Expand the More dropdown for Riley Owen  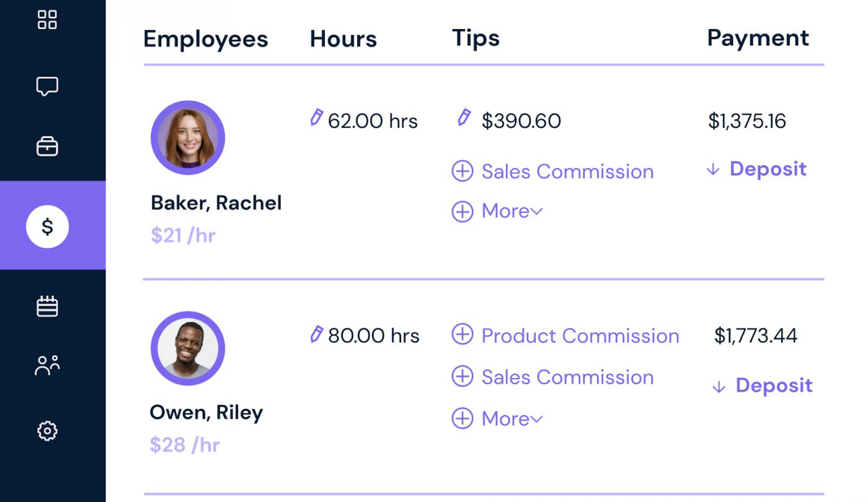(497, 419)
